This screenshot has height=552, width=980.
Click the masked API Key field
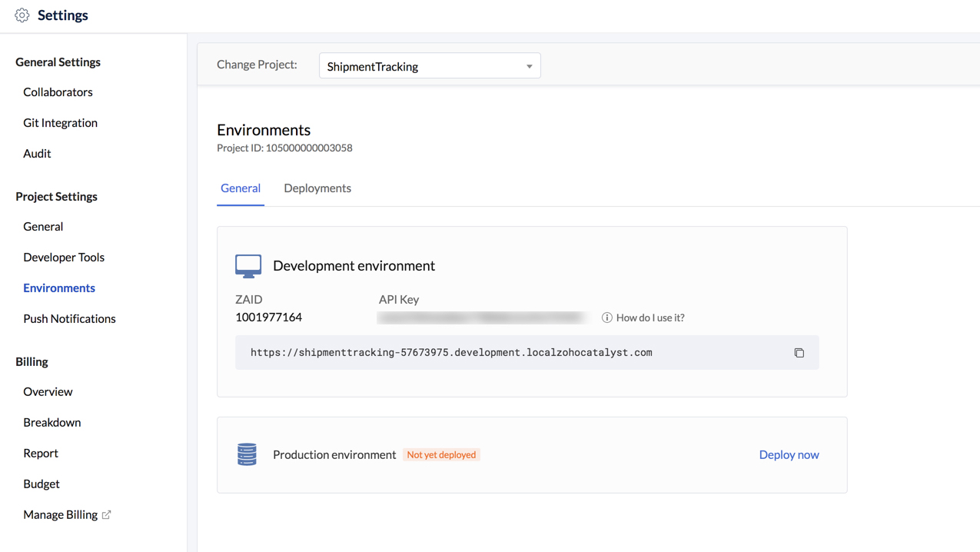point(483,317)
